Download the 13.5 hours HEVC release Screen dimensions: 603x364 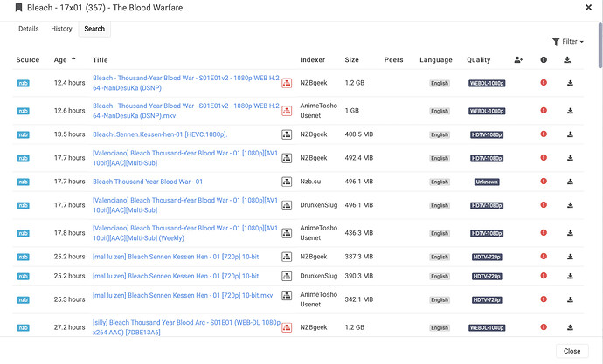click(570, 134)
